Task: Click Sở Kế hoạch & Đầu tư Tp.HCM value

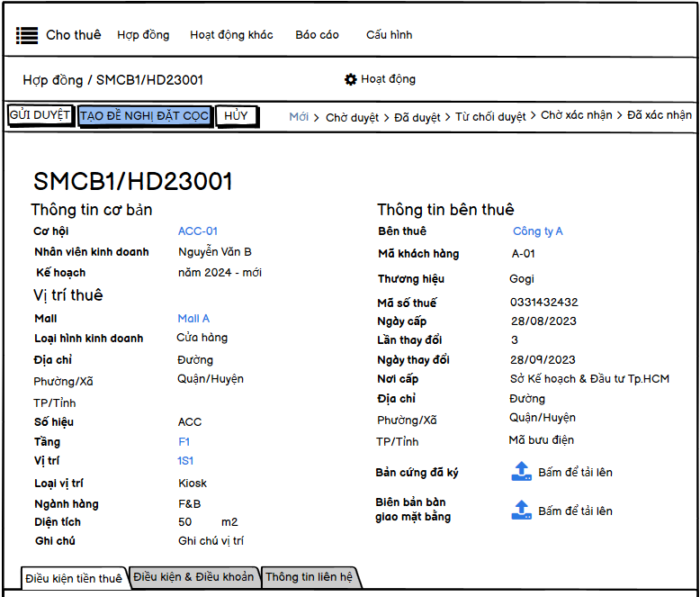Action: pos(589,379)
